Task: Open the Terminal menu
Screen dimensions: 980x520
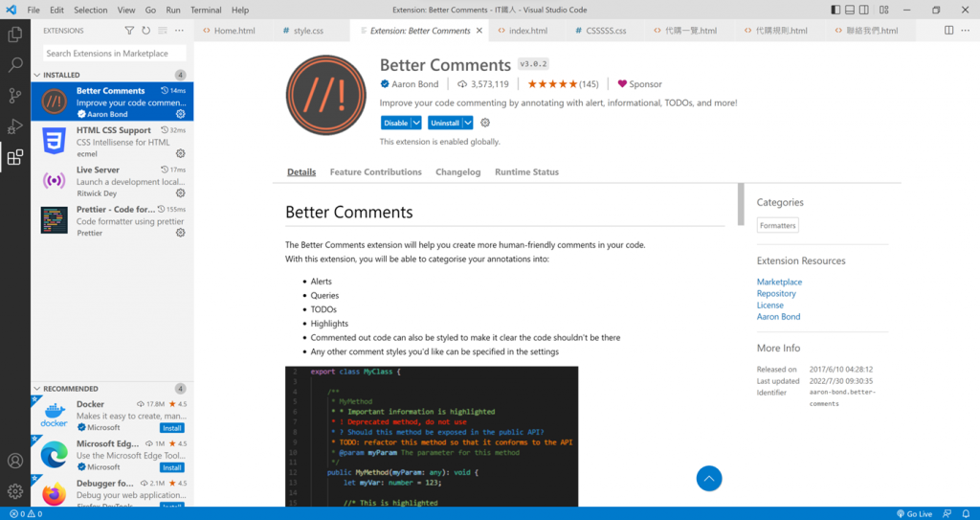Action: 206,10
